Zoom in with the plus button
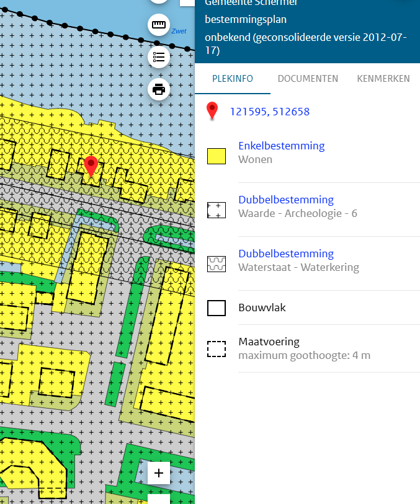Image resolution: width=420 pixels, height=504 pixels. pos(159,473)
